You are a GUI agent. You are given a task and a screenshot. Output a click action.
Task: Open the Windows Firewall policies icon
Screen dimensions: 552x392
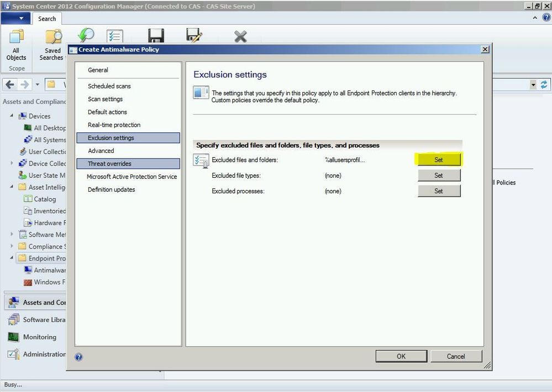click(28, 282)
